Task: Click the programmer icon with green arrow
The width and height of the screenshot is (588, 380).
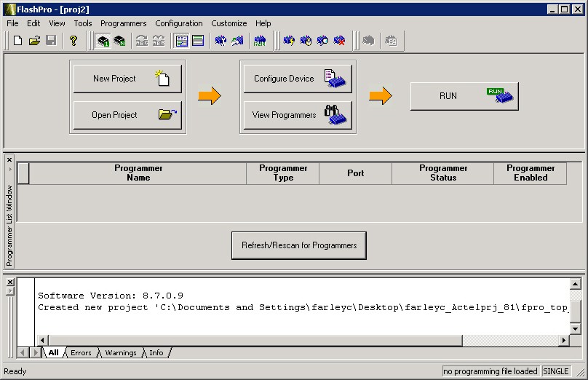Action: point(237,41)
